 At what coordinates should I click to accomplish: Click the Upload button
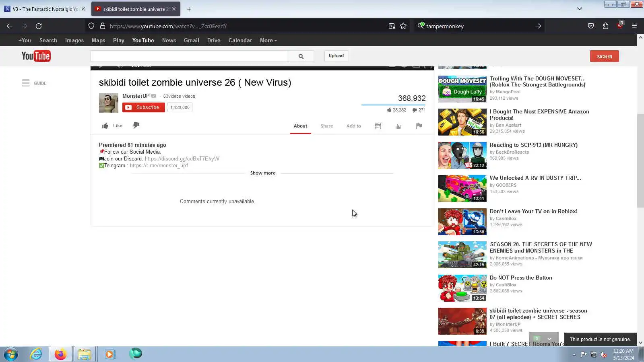[336, 56]
